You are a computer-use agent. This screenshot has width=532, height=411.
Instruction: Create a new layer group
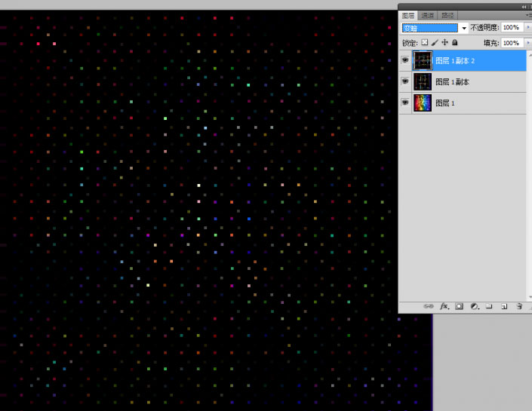(489, 306)
